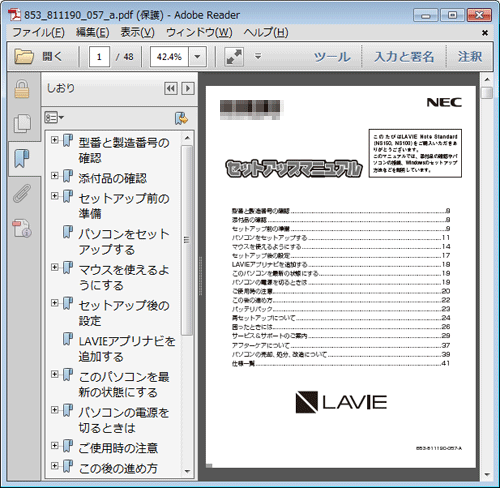Click bookmark icon beside ご使用時の注意
The height and width of the screenshot is (488, 500).
[x=68, y=446]
